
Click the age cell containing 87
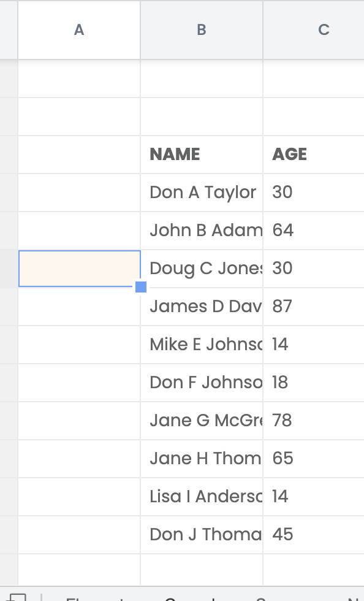coord(314,307)
